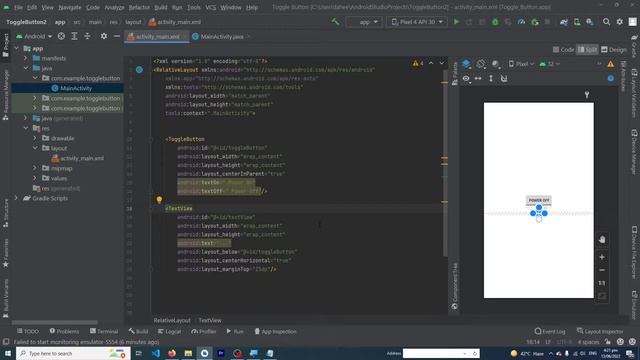This screenshot has width=640, height=360.
Task: Open the Terminal tool window
Action: (104, 331)
